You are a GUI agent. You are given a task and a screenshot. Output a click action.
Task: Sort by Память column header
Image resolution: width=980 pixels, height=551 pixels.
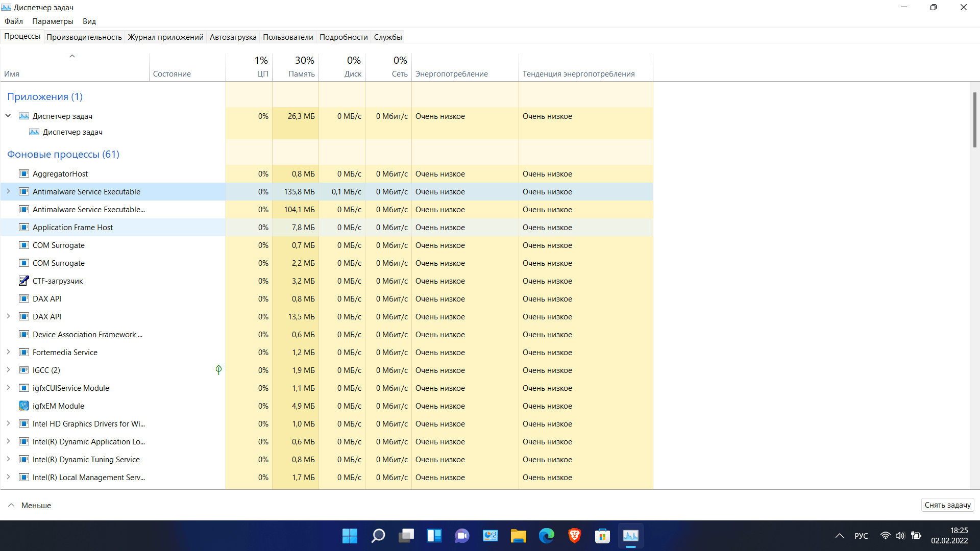[x=296, y=67]
